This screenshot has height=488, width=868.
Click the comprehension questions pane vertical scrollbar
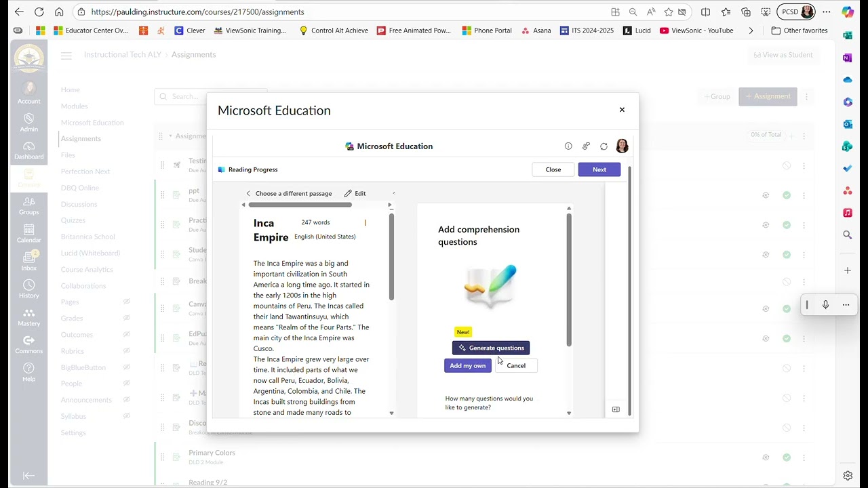pos(569,279)
